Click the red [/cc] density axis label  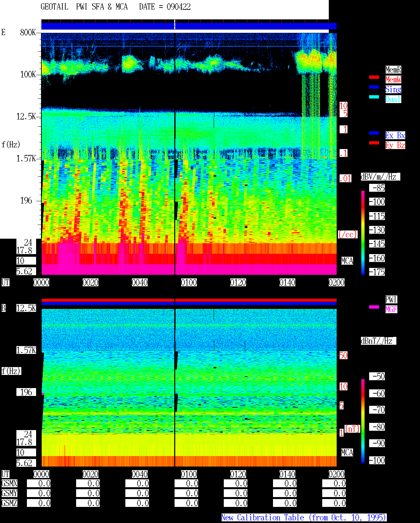(x=347, y=234)
